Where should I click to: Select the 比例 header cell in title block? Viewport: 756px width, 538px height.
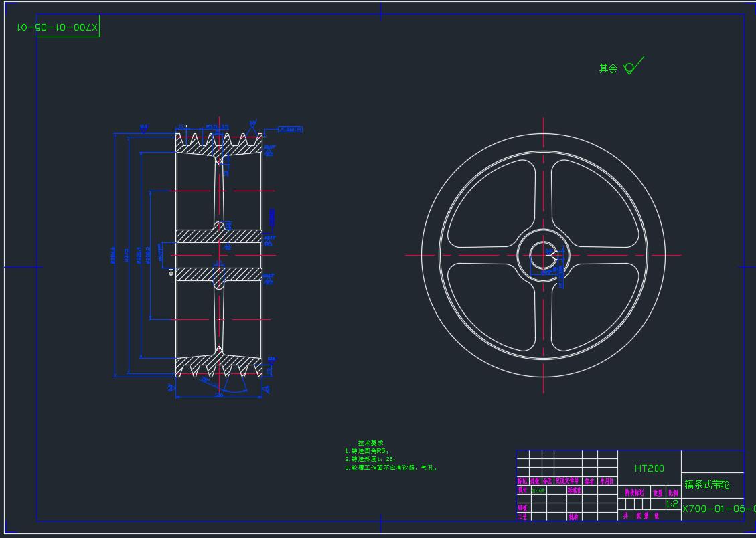pos(672,492)
